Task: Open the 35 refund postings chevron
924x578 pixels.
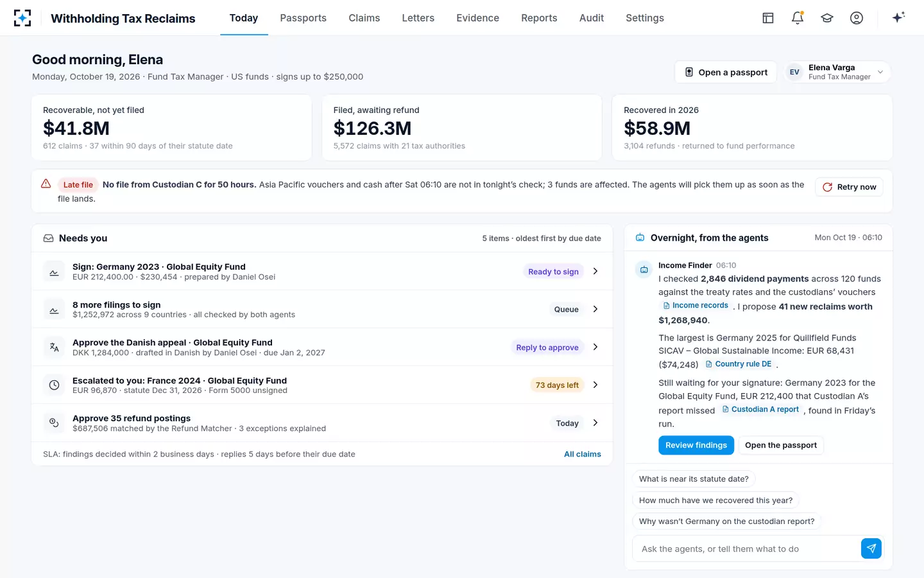Action: [x=595, y=423]
